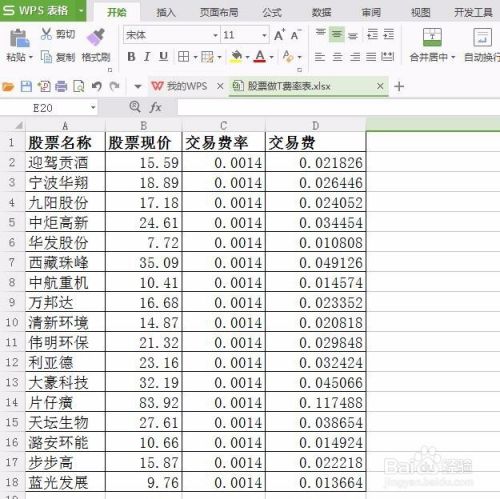Image resolution: width=500 pixels, height=499 pixels.
Task: Select the Format Painter brush
Action: 96,37
